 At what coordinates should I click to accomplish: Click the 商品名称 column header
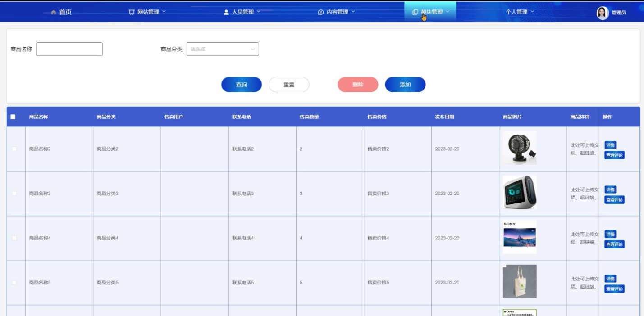click(39, 117)
